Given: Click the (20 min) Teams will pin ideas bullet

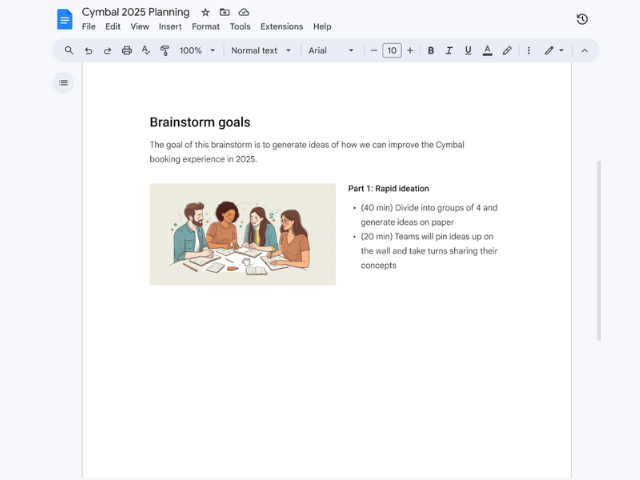Looking at the screenshot, I should pyautogui.click(x=429, y=251).
